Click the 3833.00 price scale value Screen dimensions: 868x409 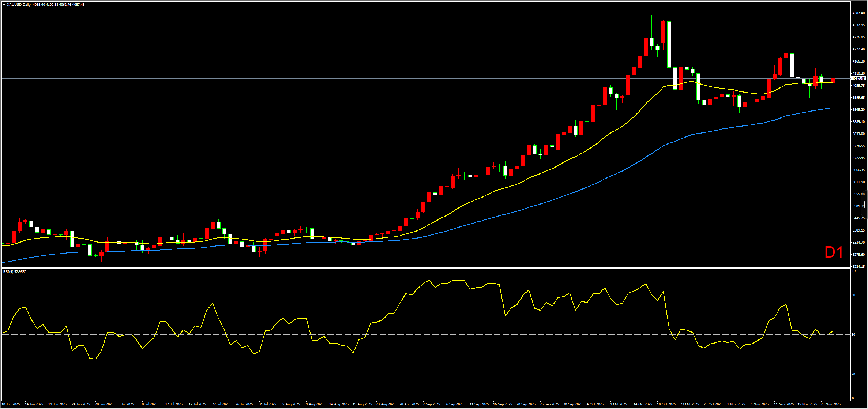click(x=858, y=134)
